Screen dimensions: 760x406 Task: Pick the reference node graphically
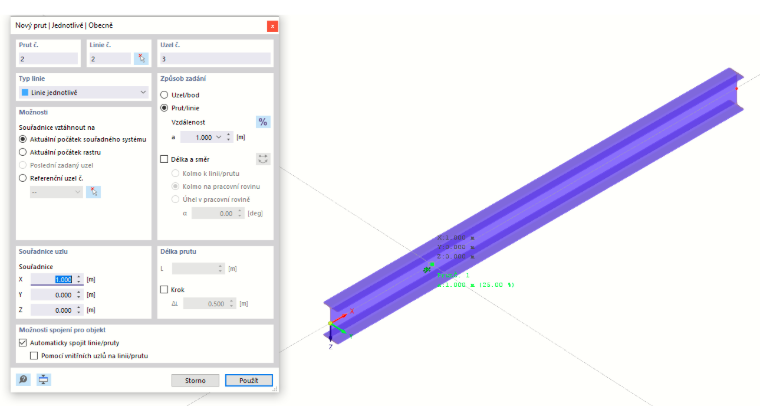94,192
